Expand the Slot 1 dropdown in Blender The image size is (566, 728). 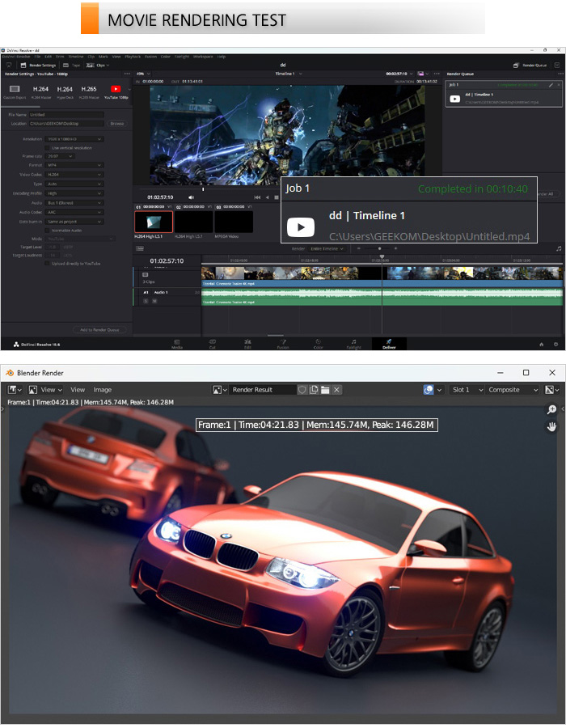coord(464,390)
